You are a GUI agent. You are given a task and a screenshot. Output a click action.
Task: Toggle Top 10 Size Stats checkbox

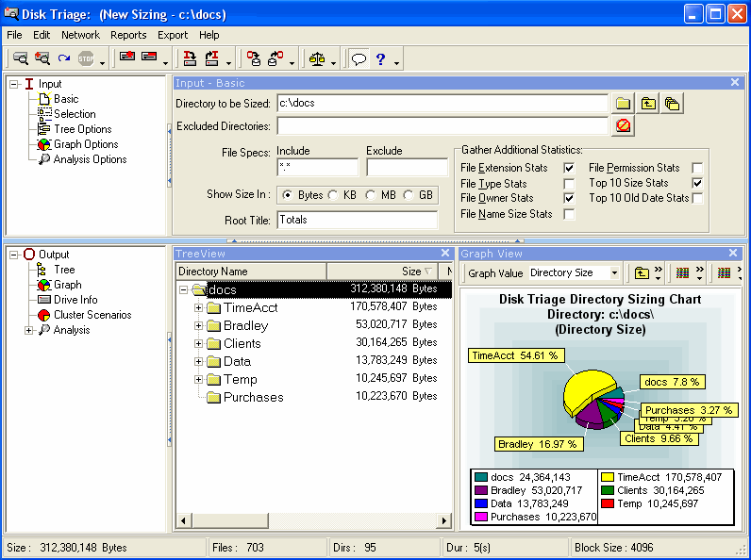(x=697, y=183)
